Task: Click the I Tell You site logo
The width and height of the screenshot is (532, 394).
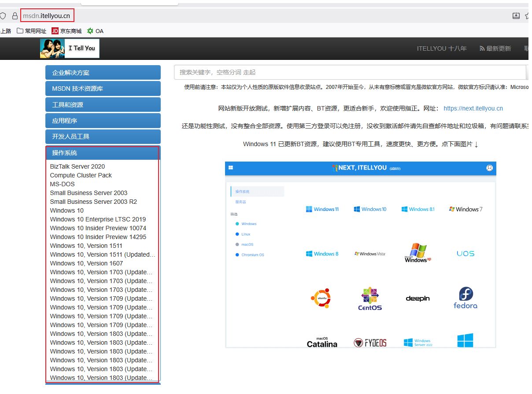Action: [70, 48]
